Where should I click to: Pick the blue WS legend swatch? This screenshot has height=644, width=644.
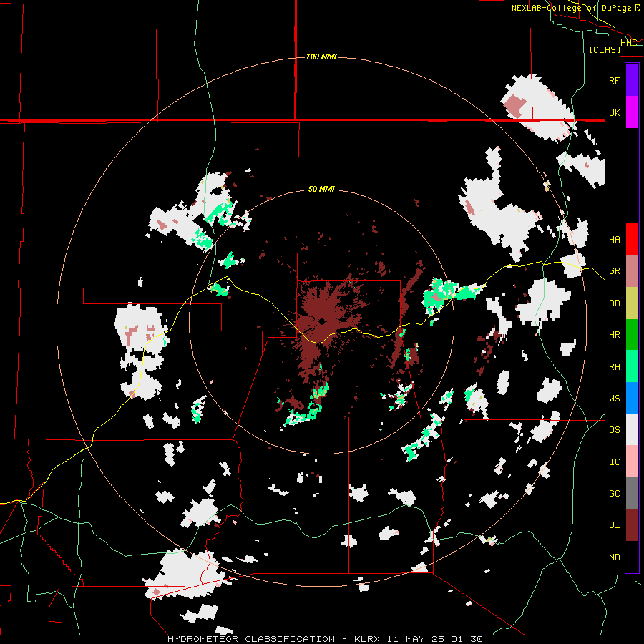632,398
